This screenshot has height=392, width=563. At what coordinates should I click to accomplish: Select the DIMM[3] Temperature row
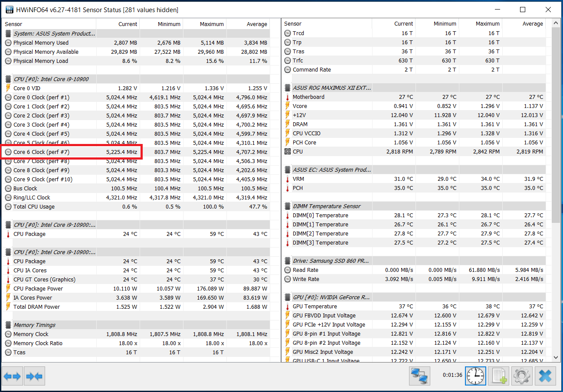[413, 242]
